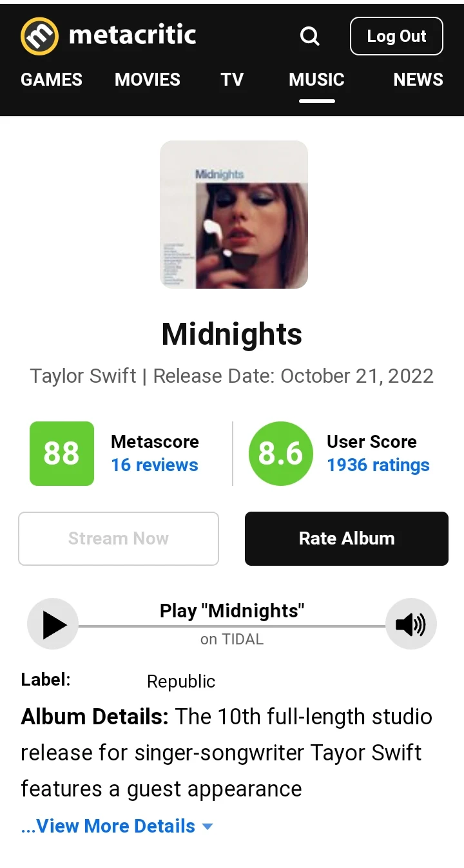The image size is (464, 868).
Task: Click the playback progress bar on TIDAL player
Action: pyautogui.click(x=232, y=624)
